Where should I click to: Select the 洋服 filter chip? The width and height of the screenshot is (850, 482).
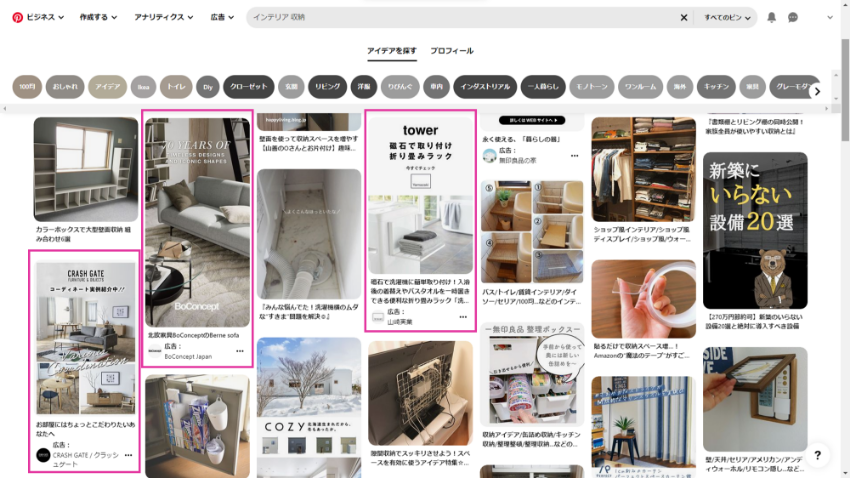pos(364,87)
